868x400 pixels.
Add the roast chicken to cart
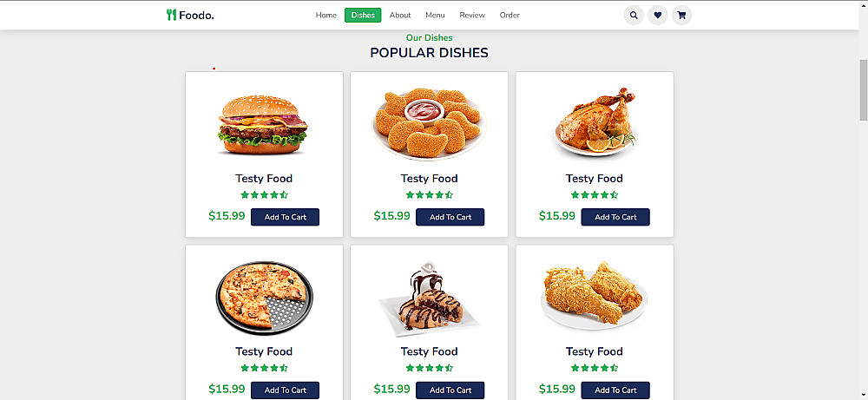click(615, 217)
